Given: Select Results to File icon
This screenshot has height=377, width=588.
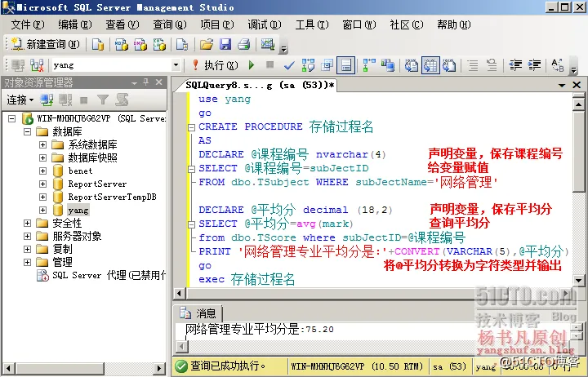Looking at the screenshot, I should coord(449,65).
